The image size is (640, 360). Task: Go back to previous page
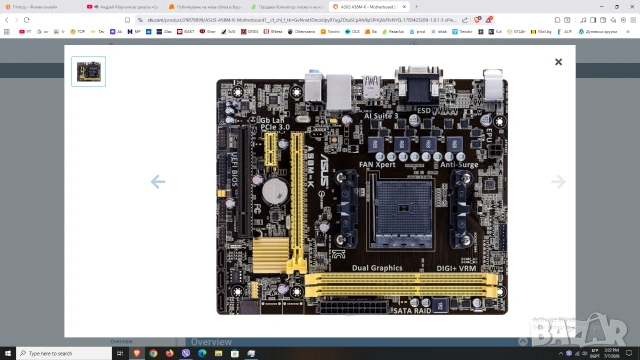click(7, 20)
